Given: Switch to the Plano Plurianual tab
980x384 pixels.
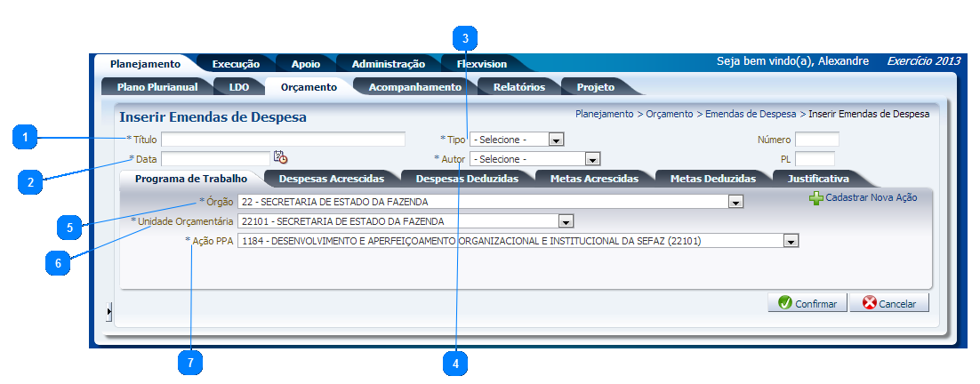Looking at the screenshot, I should [x=157, y=87].
